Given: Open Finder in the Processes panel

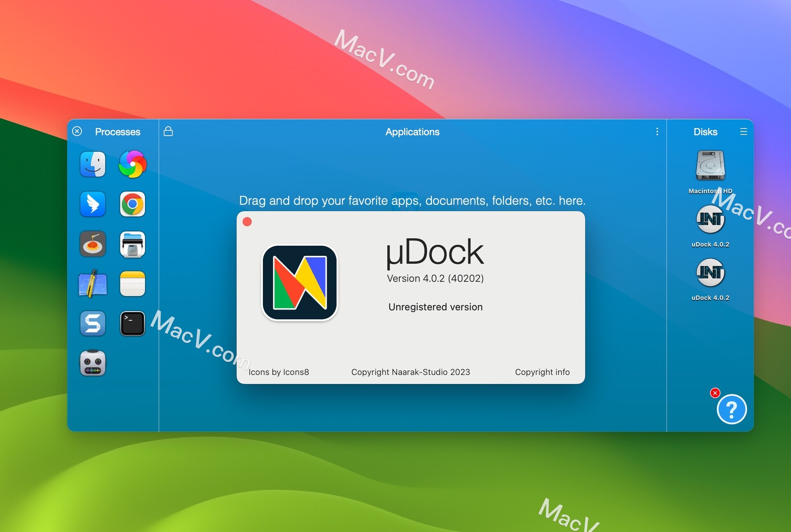Looking at the screenshot, I should click(x=93, y=164).
